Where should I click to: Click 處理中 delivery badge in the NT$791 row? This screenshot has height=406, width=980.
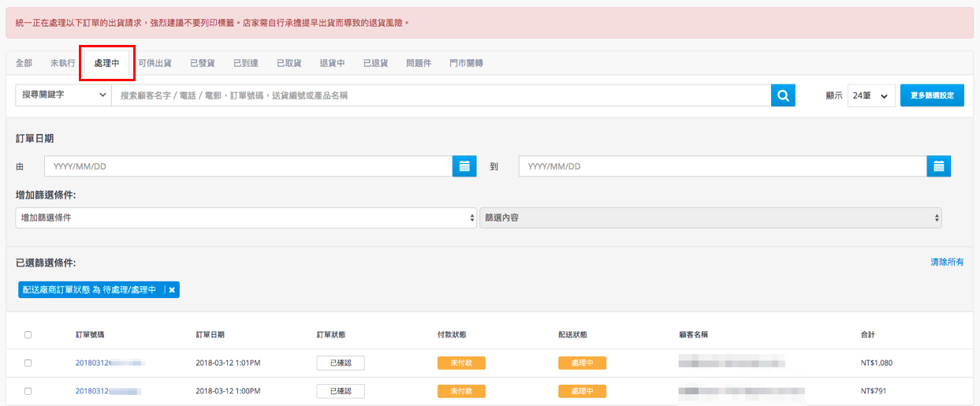point(582,391)
